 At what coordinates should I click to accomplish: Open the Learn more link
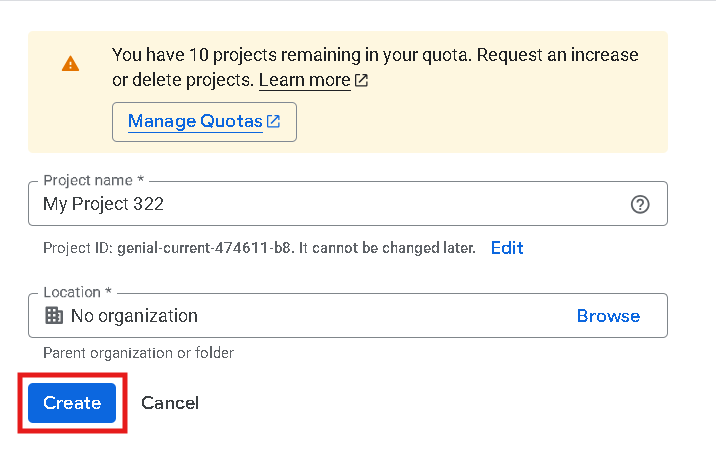[304, 80]
